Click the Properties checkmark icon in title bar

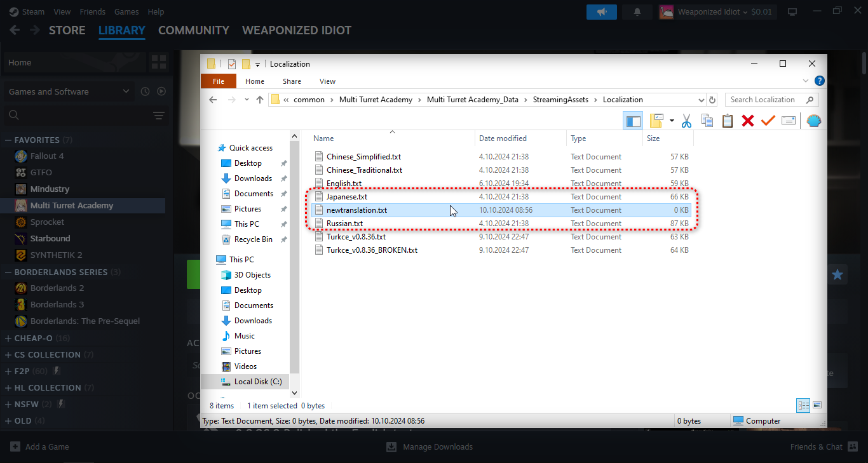coord(232,64)
